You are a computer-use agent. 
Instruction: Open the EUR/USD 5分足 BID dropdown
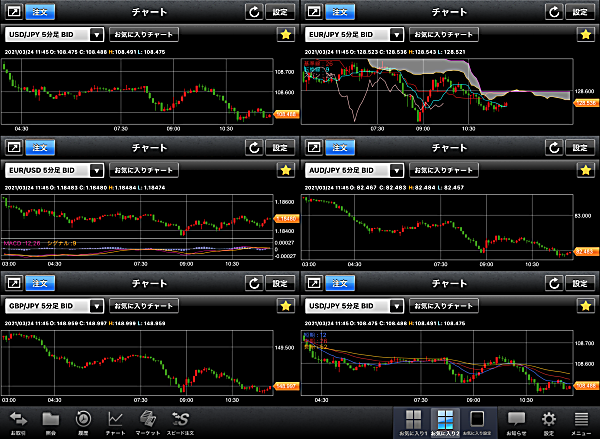coord(54,170)
